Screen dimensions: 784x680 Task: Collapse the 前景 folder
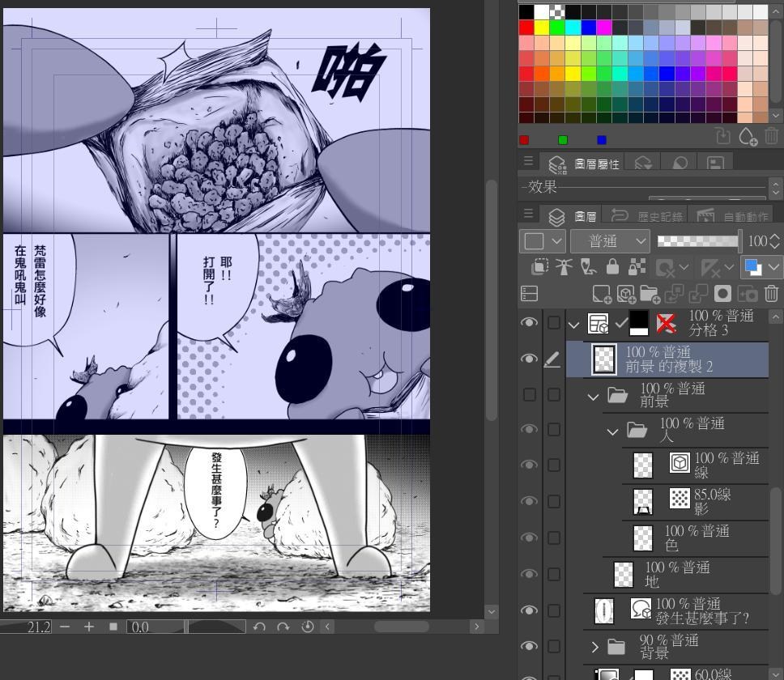point(594,397)
